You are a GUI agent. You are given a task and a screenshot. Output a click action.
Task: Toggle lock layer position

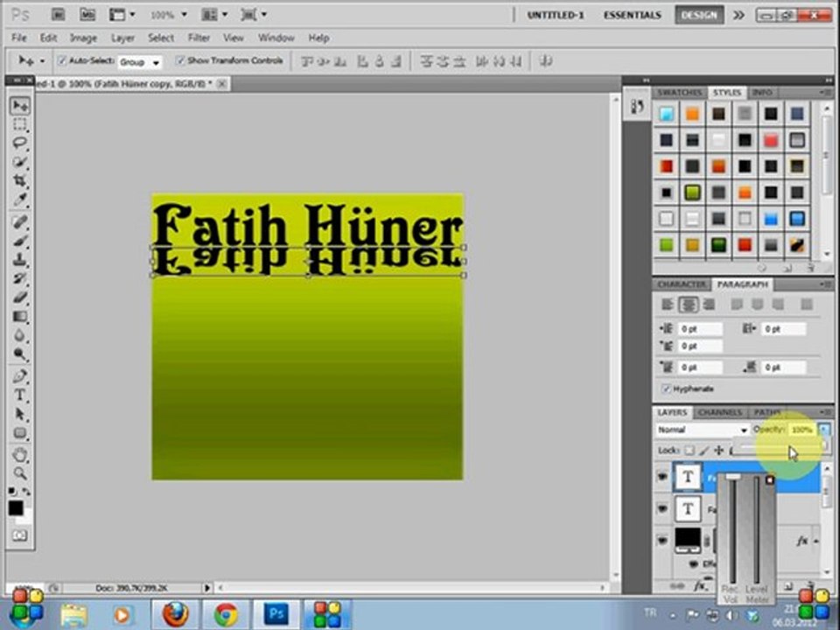[717, 451]
